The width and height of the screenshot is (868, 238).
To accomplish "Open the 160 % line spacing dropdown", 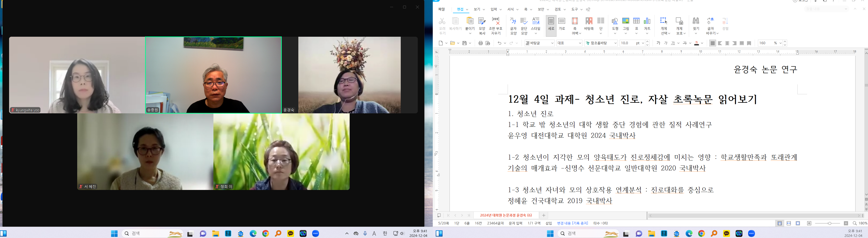I will tap(780, 43).
